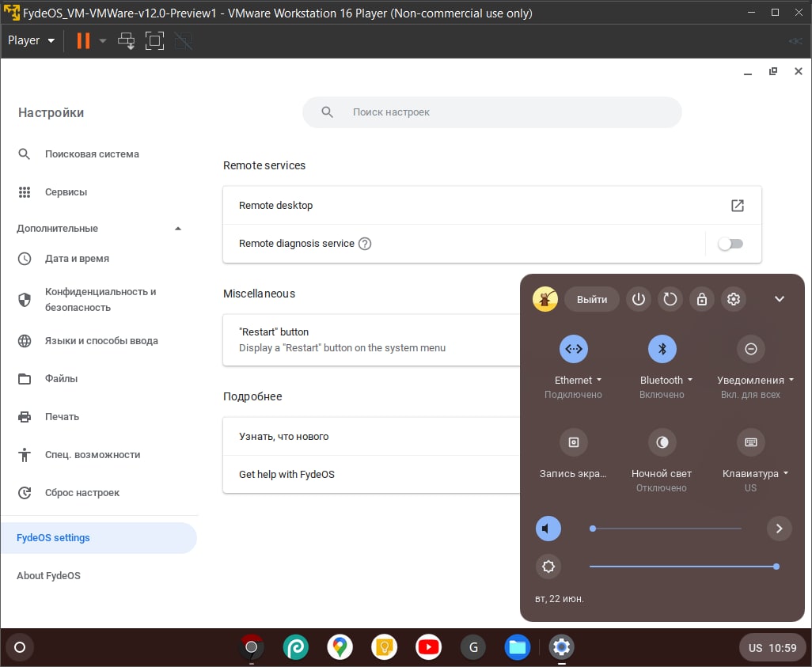Image resolution: width=812 pixels, height=667 pixels.
Task: Open the Chromium browser in shelf
Action: tap(251, 646)
